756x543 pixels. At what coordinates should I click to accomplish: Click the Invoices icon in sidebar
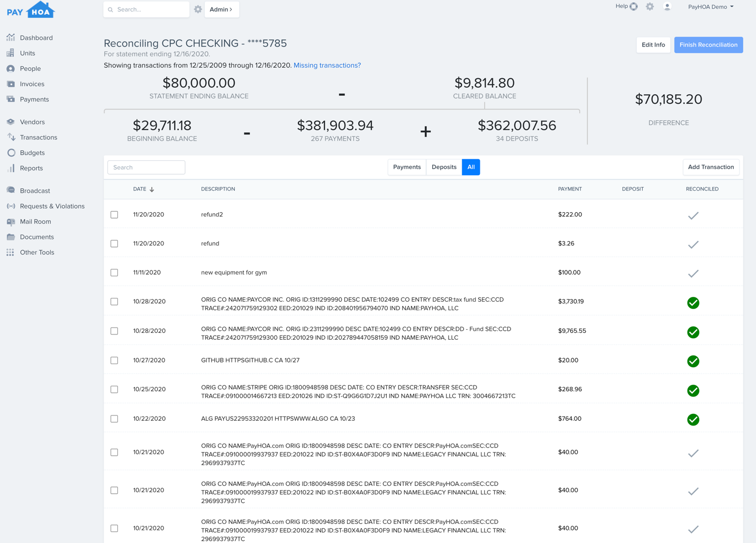pyautogui.click(x=11, y=84)
